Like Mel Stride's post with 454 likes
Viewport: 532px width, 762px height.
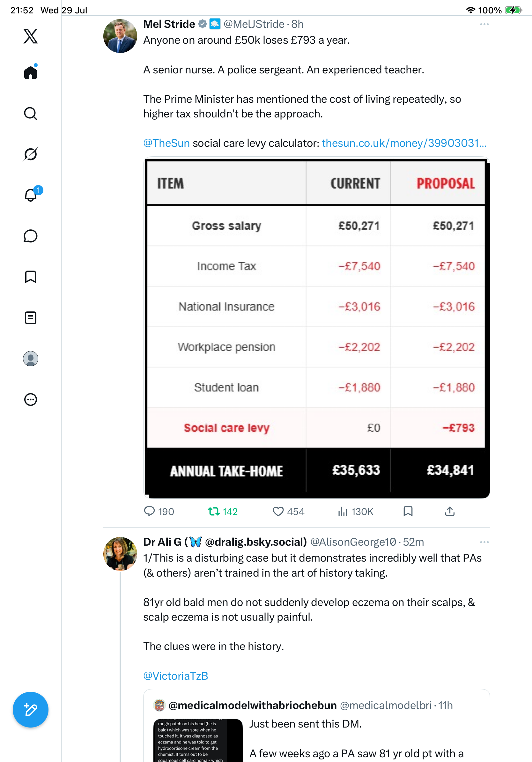click(288, 512)
